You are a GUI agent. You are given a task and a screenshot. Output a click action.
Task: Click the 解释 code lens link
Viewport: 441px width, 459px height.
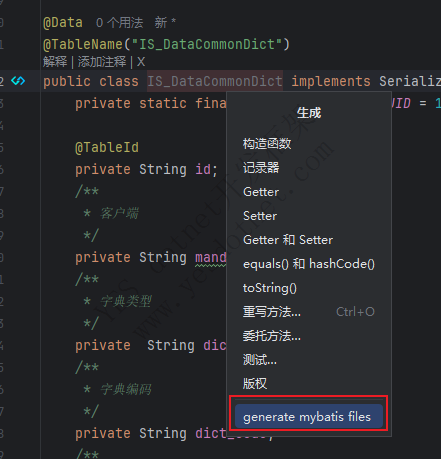(55, 62)
